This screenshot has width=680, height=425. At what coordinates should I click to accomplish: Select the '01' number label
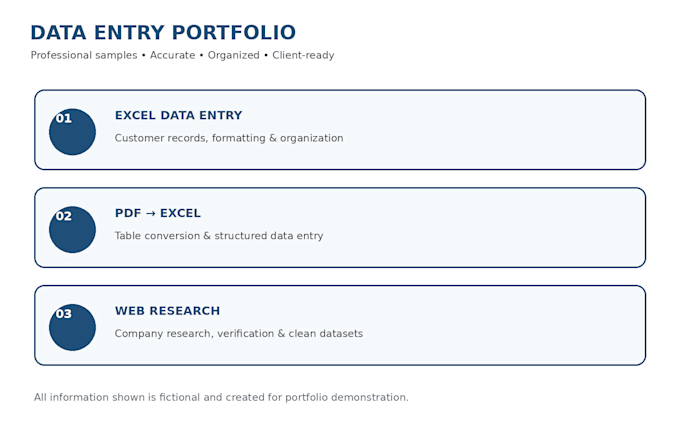(64, 118)
